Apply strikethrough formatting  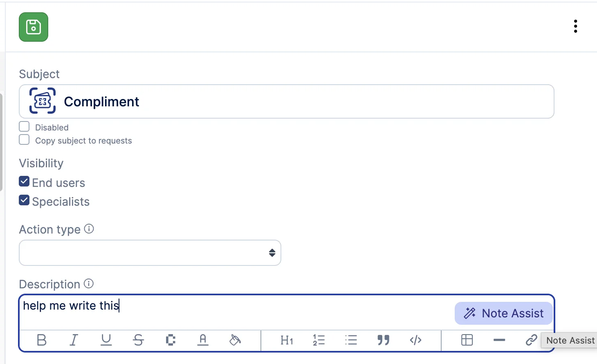click(x=138, y=340)
